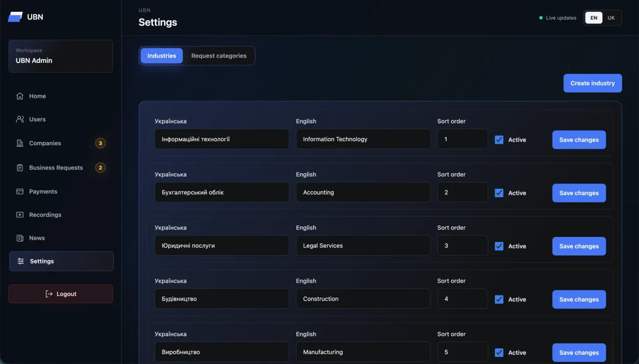Uncheck Active for Information Technology
The width and height of the screenshot is (639, 364).
499,140
